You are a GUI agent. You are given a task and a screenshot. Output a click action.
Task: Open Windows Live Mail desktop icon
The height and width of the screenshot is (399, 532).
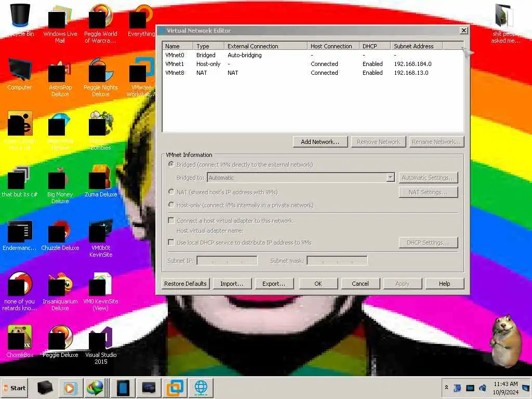(x=60, y=24)
